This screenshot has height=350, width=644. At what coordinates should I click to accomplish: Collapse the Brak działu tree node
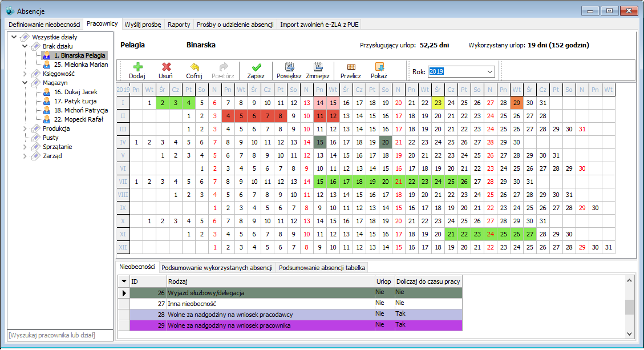pos(25,46)
